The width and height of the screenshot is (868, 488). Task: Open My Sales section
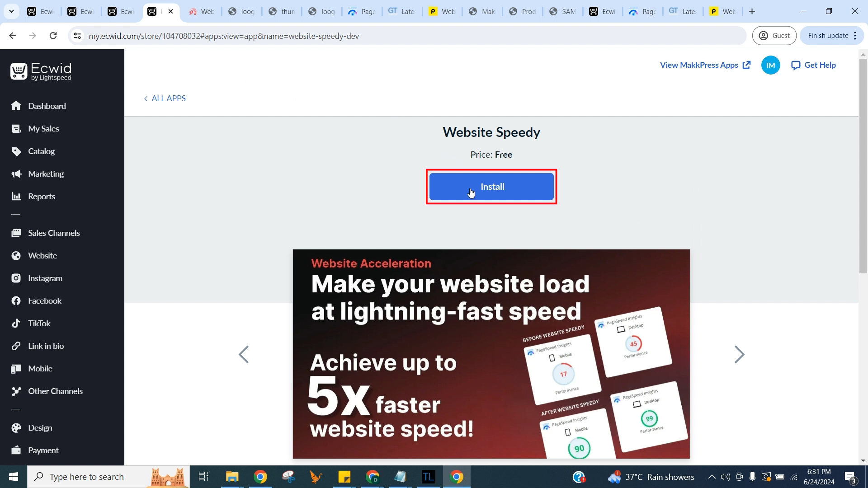[43, 129]
